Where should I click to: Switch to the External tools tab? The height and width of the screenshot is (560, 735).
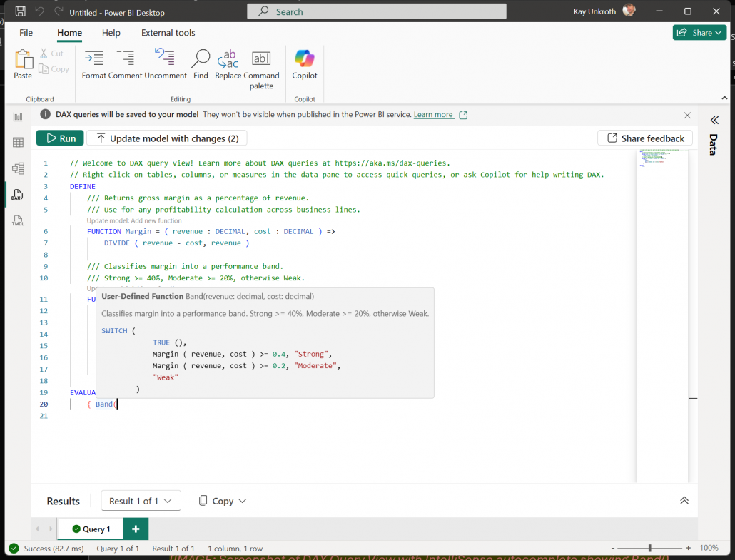tap(168, 33)
